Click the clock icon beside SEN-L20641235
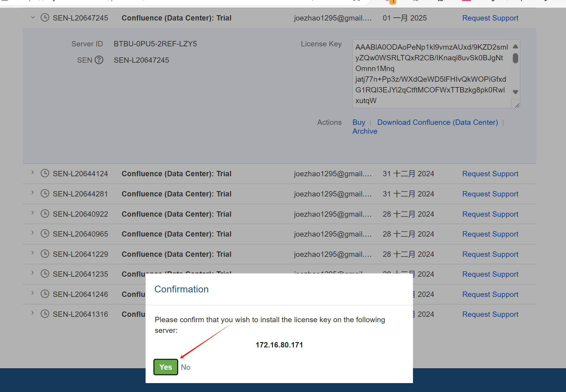 [x=45, y=274]
